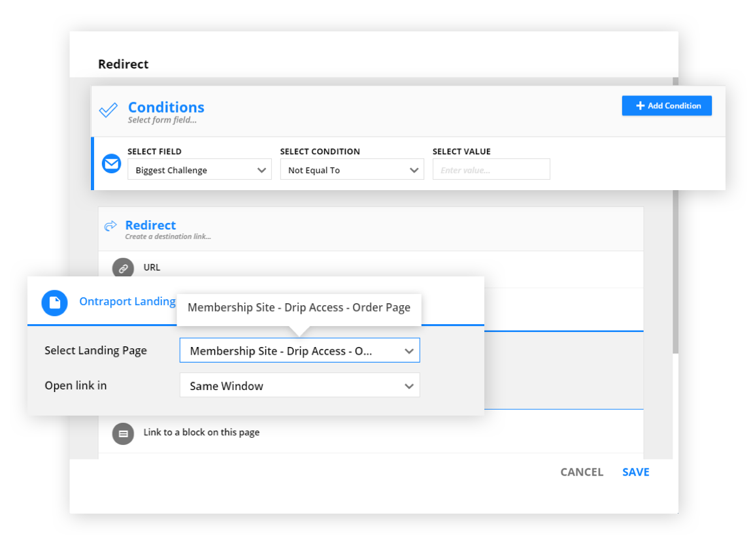
Task: Change the Same Window open link dropdown
Action: pyautogui.click(x=299, y=385)
